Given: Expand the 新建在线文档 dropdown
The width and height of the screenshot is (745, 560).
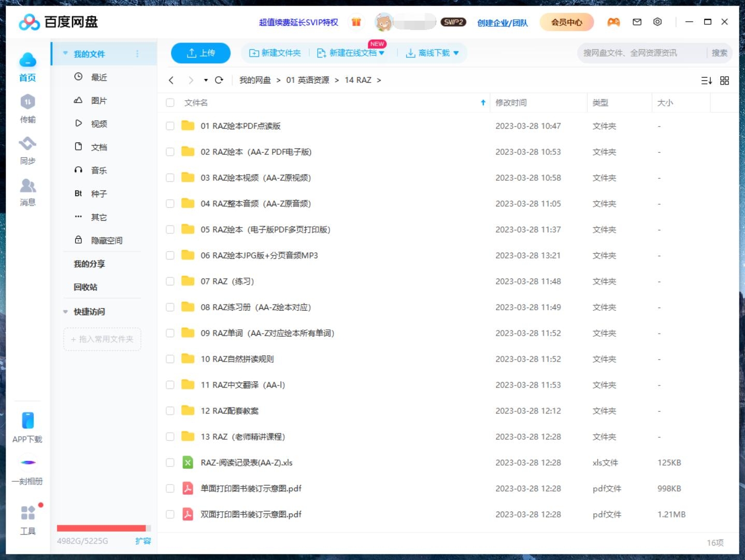Looking at the screenshot, I should pyautogui.click(x=382, y=52).
